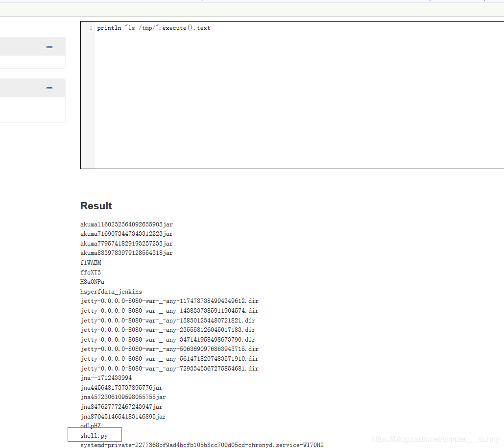Screen dimensions: 504x448
Task: Select result line akuma1160232364092635903jar
Action: 127,224
